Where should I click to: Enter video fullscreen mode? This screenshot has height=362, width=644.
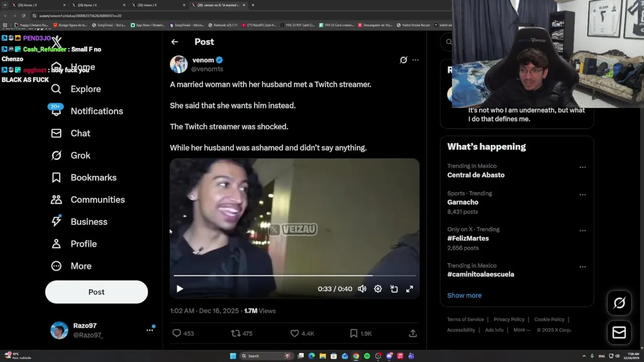click(410, 289)
